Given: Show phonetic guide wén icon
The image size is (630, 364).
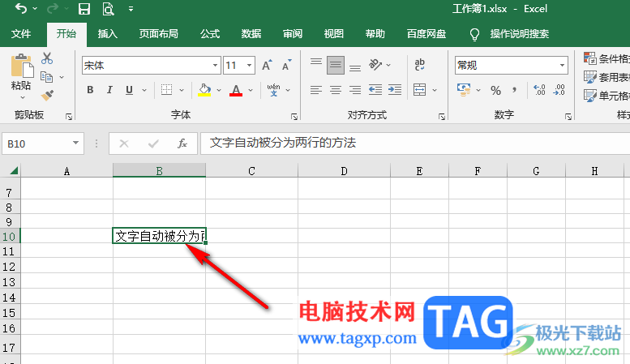Looking at the screenshot, I should tap(273, 90).
